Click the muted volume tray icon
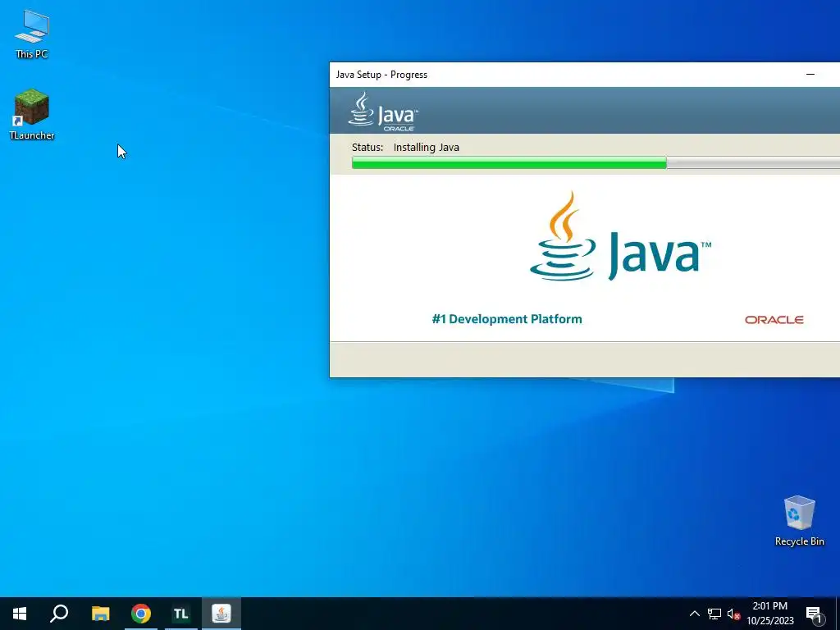Viewport: 840px width, 630px height. 733,614
